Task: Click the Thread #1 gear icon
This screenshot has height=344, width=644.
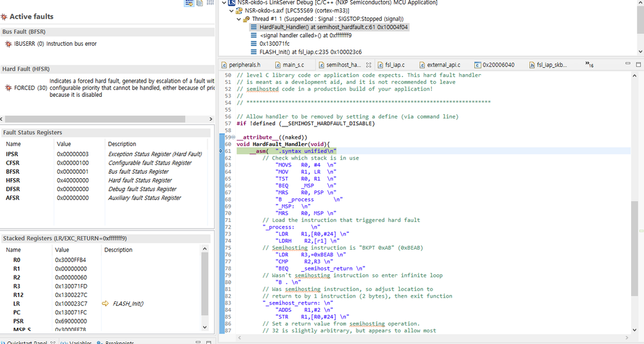Action: coord(246,19)
